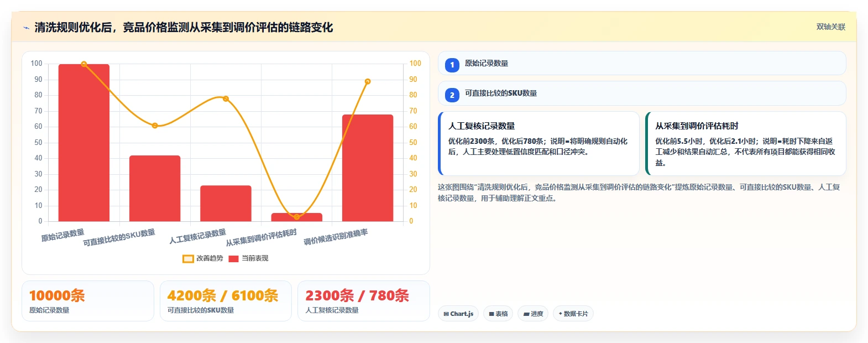Viewport: 868px width, 343px height.
Task: Click the 进度 tag icon
Action: coord(526,314)
